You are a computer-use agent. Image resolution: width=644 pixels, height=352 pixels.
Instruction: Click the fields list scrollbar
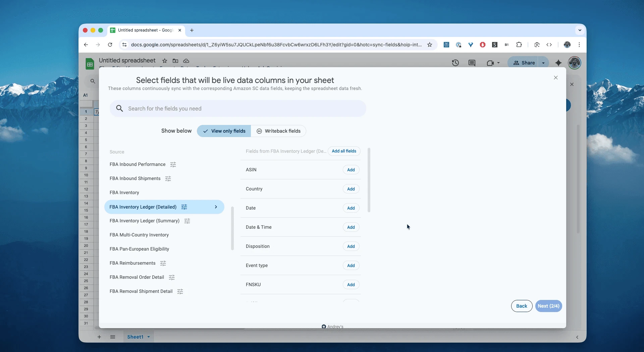pyautogui.click(x=369, y=180)
